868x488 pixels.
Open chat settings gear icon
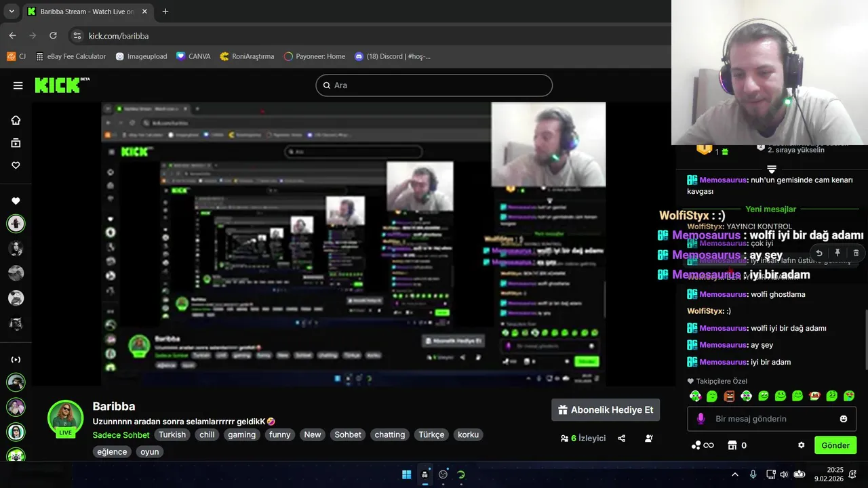[801, 445]
